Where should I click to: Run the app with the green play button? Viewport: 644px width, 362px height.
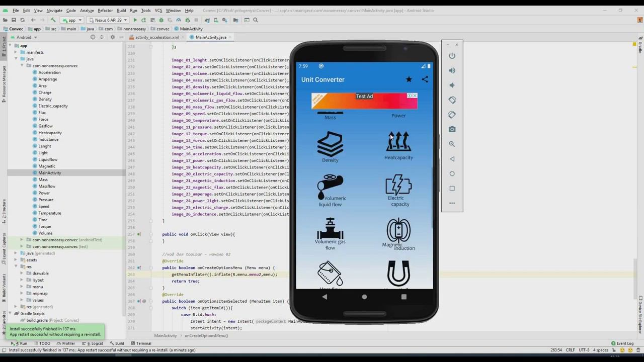135,20
